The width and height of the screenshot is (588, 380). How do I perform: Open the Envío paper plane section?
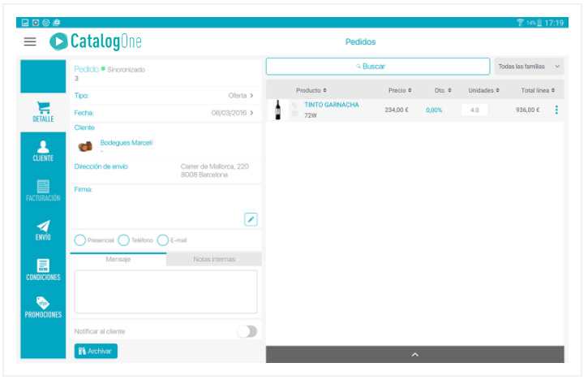click(x=43, y=231)
